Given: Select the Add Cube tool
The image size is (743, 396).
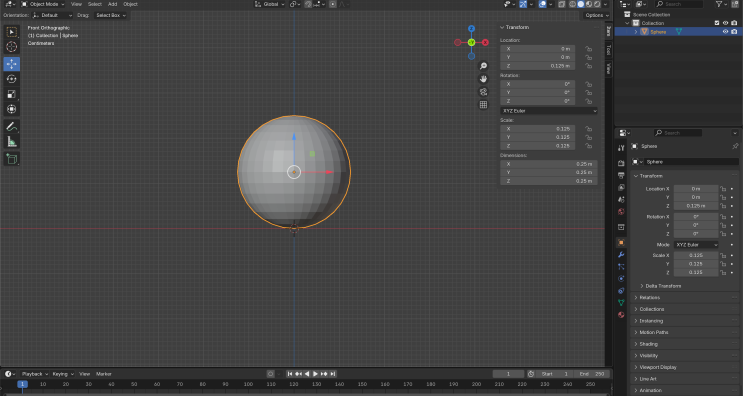Looking at the screenshot, I should 11,159.
